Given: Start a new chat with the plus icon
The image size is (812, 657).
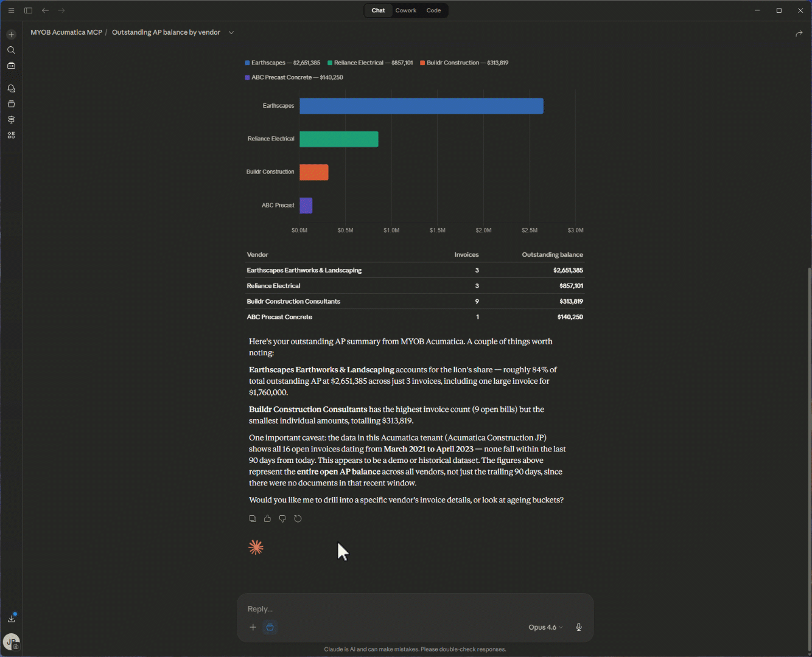Looking at the screenshot, I should tap(11, 34).
